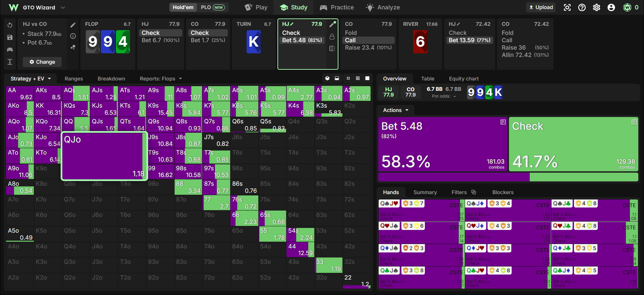
Task: Switch to the Blockers tab
Action: [503, 192]
